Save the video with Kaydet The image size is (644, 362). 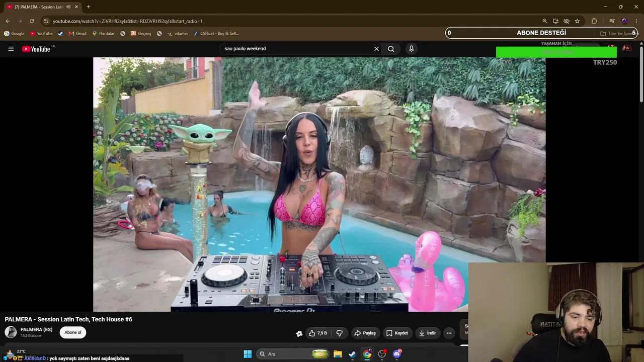coord(397,333)
